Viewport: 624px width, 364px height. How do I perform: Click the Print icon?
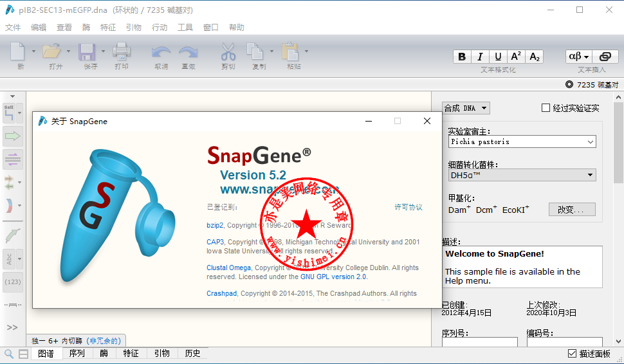click(122, 51)
